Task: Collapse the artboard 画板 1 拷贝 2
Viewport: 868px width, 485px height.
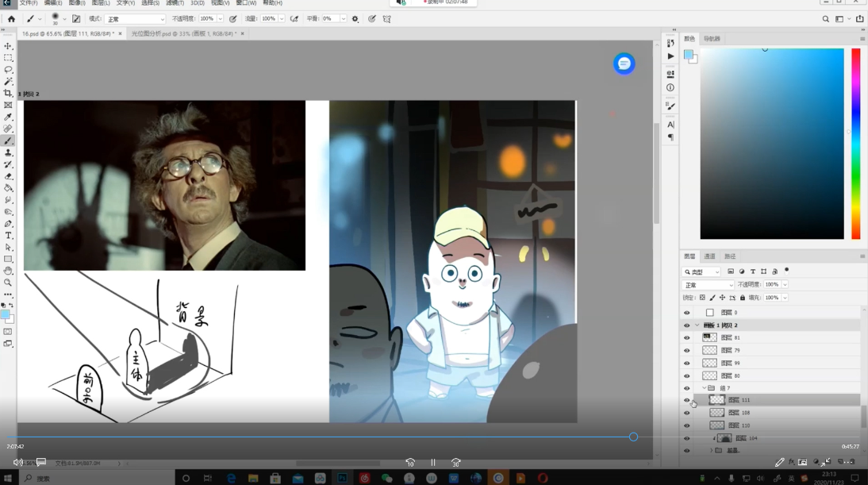Action: point(697,325)
